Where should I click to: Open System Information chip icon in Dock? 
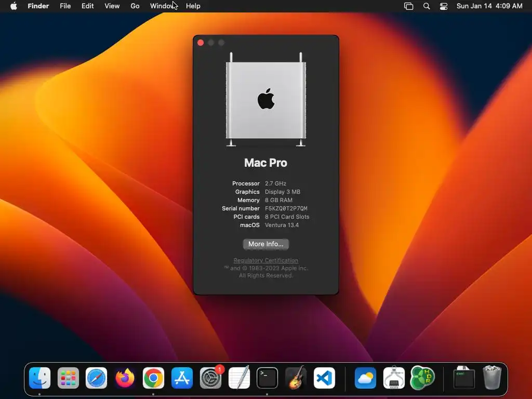(x=394, y=377)
